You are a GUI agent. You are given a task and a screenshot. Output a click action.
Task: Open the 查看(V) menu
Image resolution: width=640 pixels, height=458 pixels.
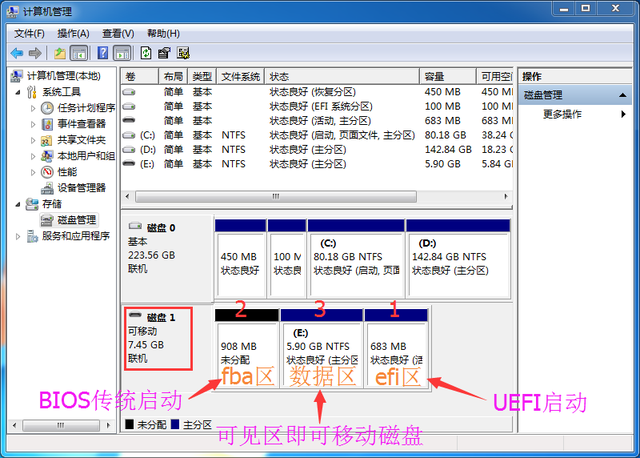118,33
